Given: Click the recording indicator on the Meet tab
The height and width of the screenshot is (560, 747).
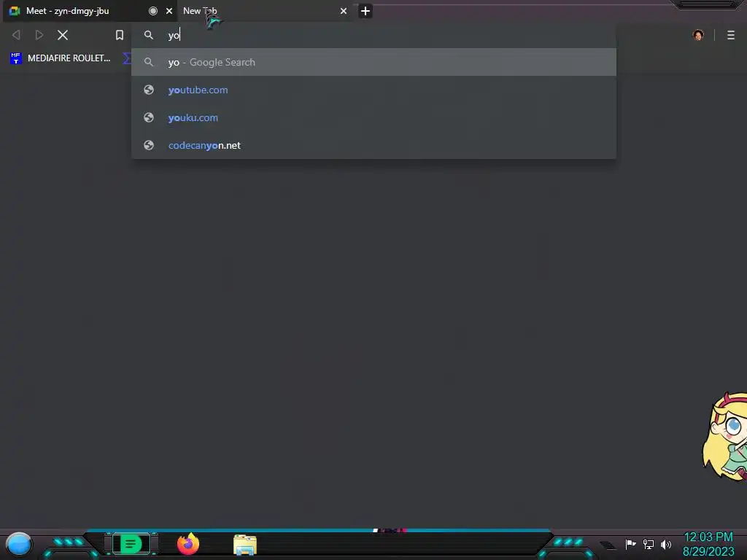Looking at the screenshot, I should 153,11.
